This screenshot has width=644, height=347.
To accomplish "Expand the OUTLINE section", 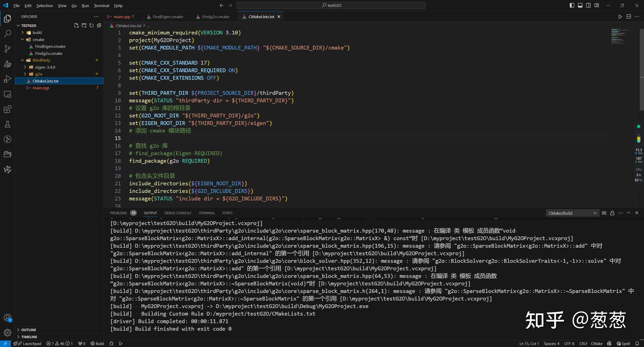I will click(28, 330).
